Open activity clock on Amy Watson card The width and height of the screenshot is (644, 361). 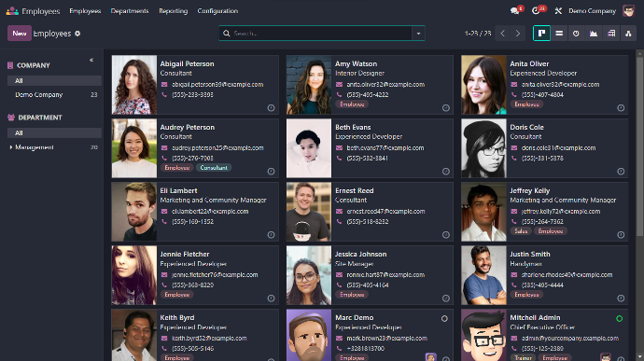tap(446, 108)
